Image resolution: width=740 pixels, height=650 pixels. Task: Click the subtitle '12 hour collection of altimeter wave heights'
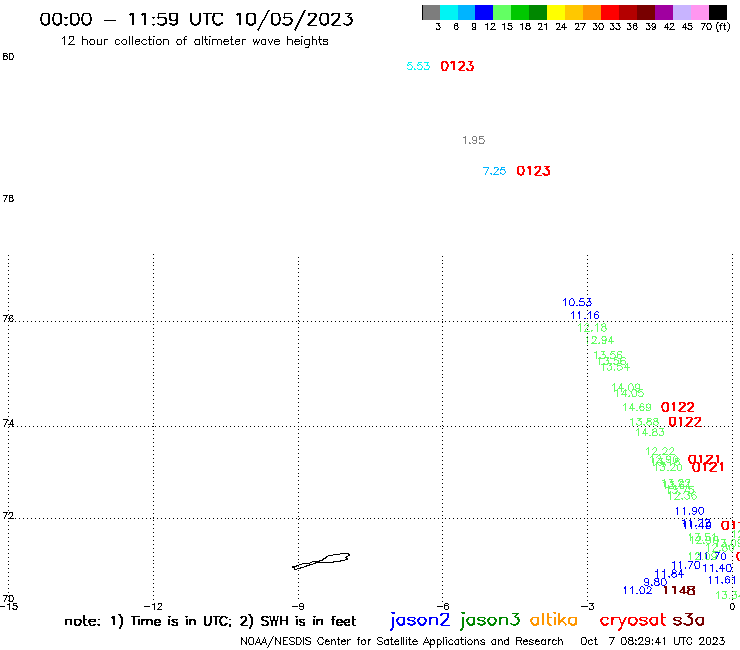pyautogui.click(x=194, y=41)
